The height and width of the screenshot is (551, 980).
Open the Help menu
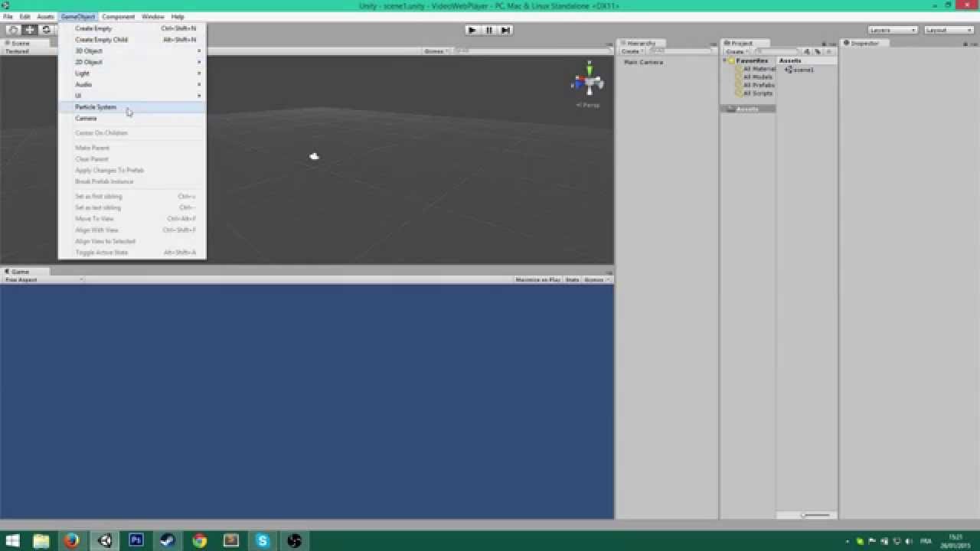178,17
